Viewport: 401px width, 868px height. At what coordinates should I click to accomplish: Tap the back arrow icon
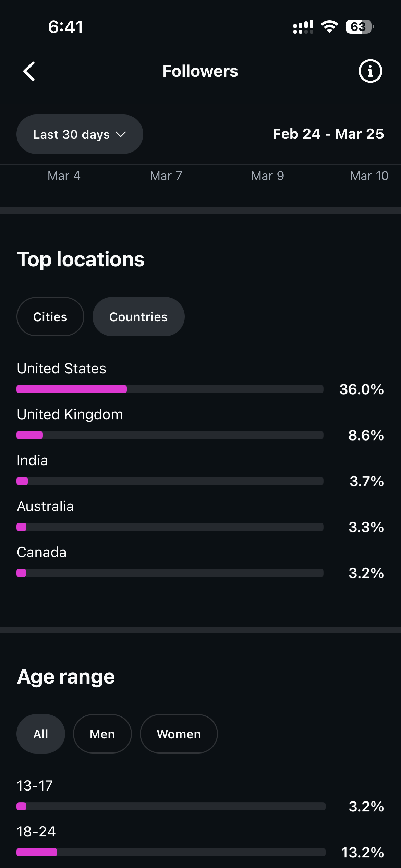tap(29, 71)
